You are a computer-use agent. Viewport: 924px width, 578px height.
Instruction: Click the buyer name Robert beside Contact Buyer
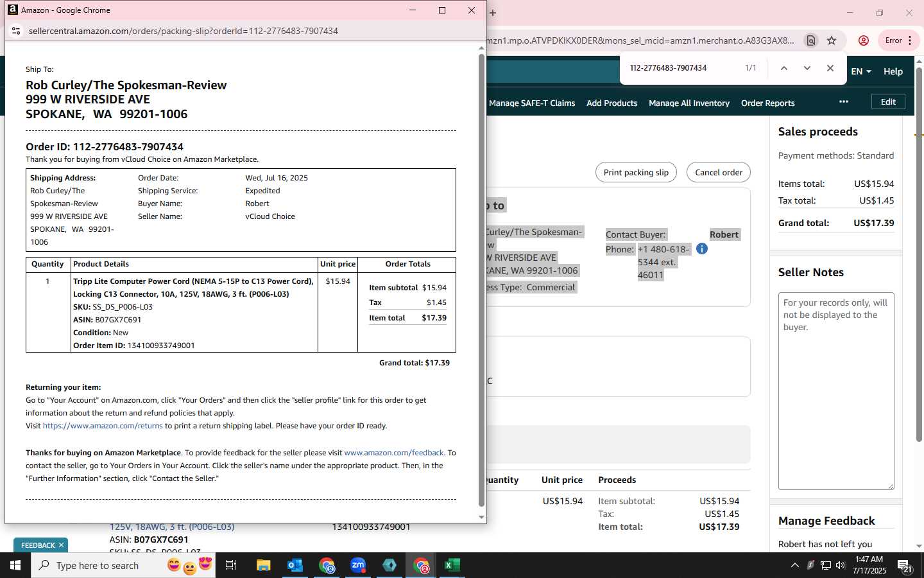(724, 234)
